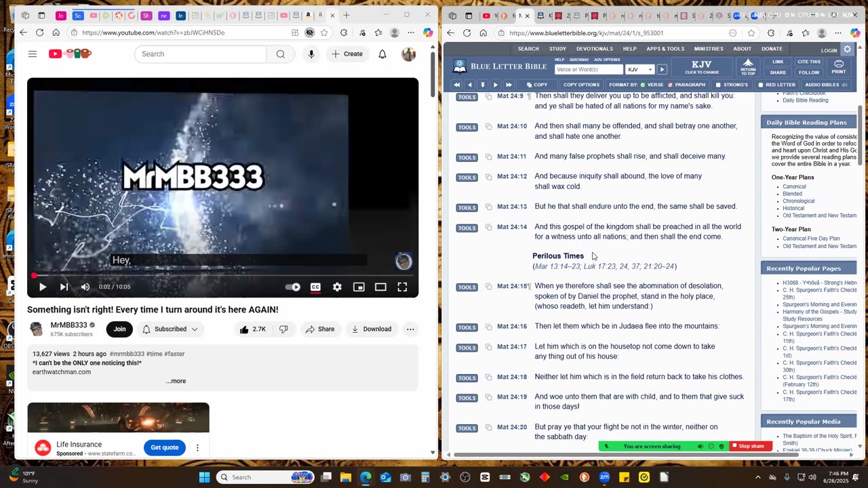
Task: Go to next book double-arrow
Action: click(x=509, y=85)
